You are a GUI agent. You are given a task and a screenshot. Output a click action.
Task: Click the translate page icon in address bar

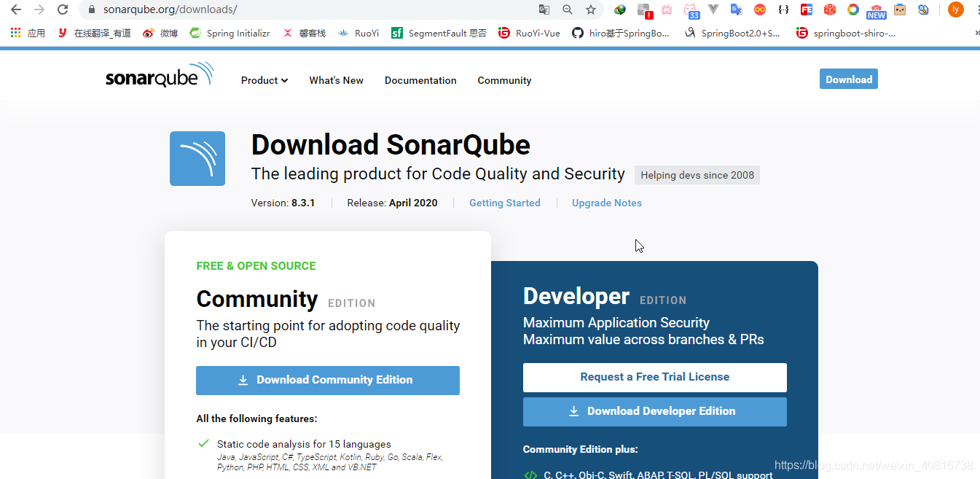(544, 9)
